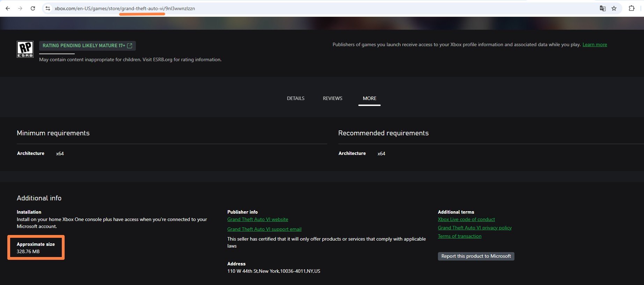Click the seller certification statement text
644x285 pixels.
click(327, 242)
